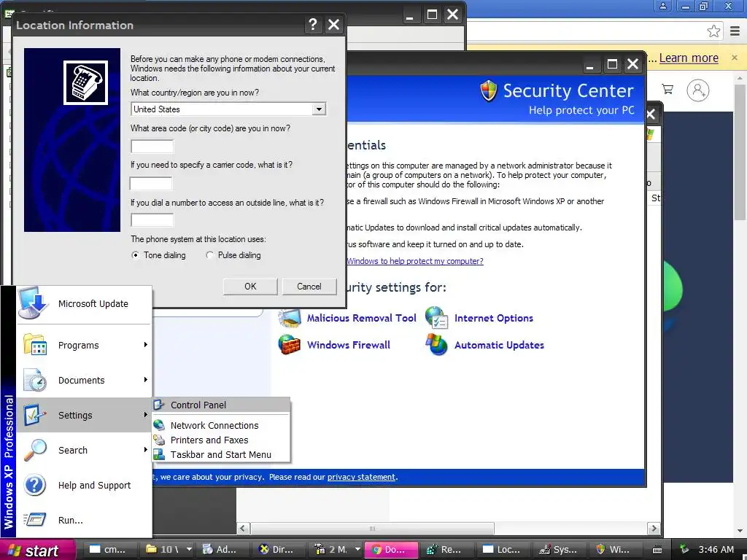
Task: Click the telephone icon in Location Information dialog
Action: pyautogui.click(x=86, y=82)
